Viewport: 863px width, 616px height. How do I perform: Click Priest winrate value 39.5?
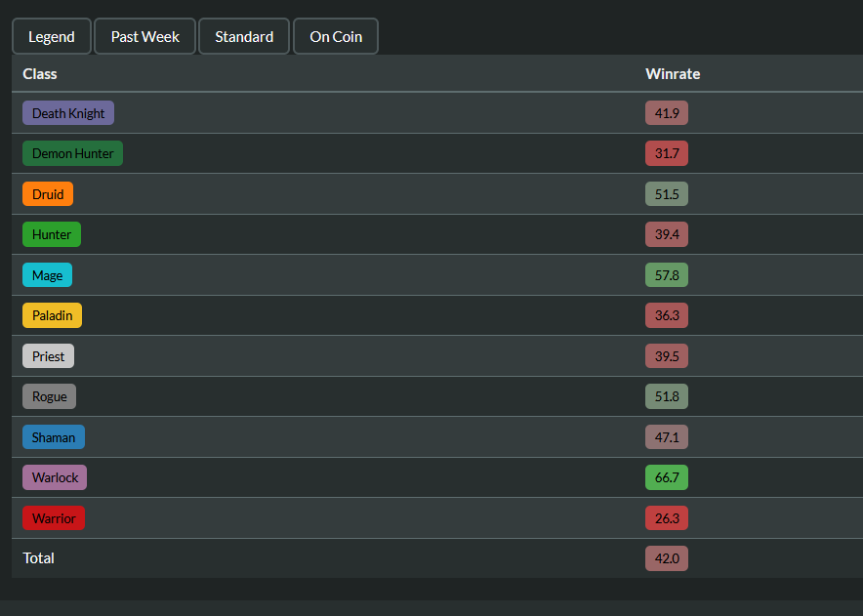(667, 355)
